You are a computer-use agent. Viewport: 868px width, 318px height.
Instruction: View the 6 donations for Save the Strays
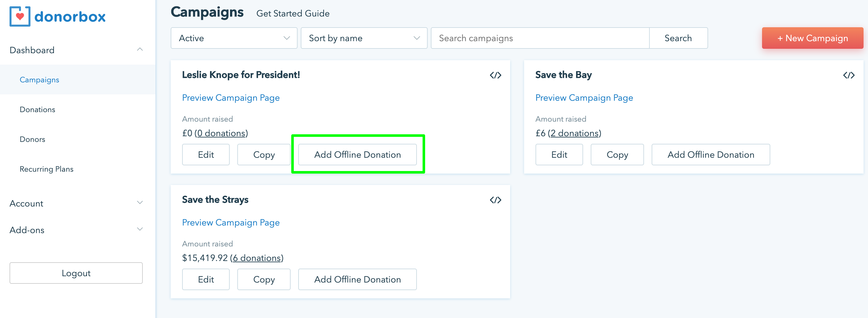click(257, 258)
